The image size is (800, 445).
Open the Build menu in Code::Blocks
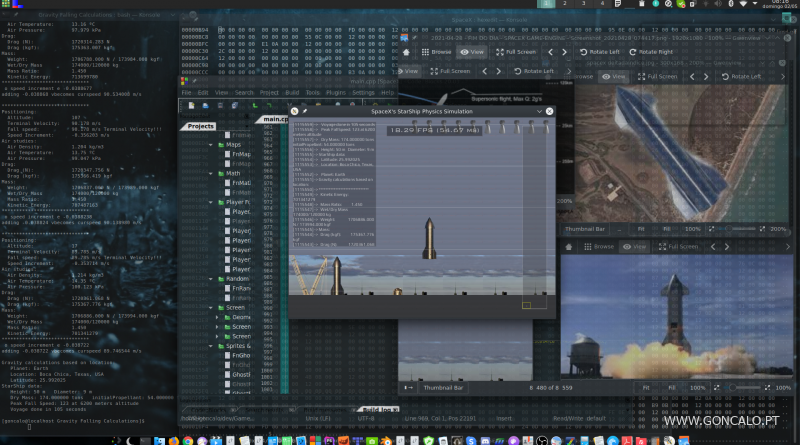(293, 92)
